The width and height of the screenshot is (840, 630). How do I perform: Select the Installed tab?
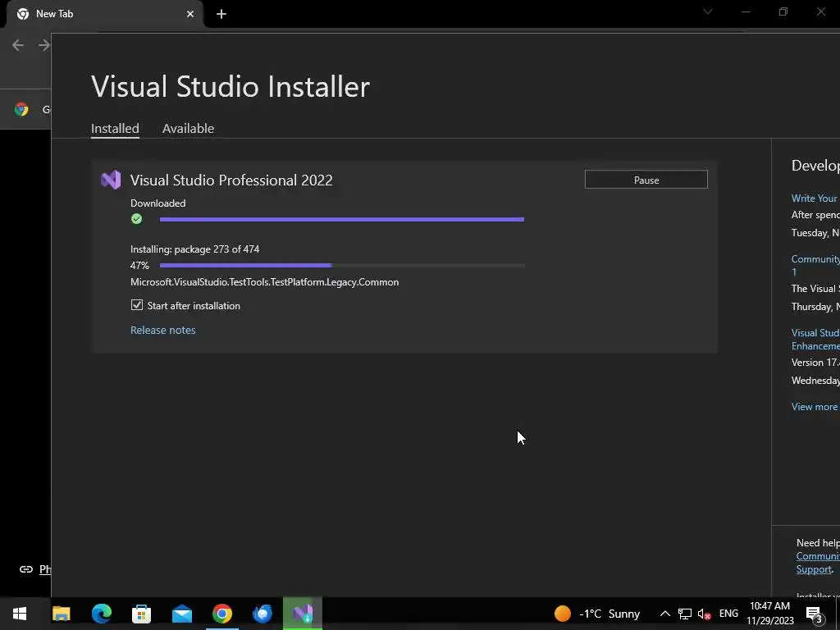click(x=115, y=129)
